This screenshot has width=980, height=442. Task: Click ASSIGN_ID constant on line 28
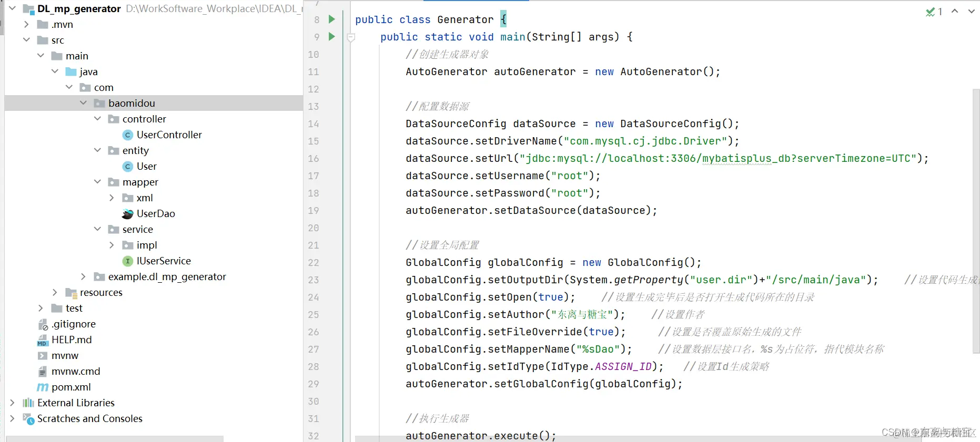pos(623,367)
